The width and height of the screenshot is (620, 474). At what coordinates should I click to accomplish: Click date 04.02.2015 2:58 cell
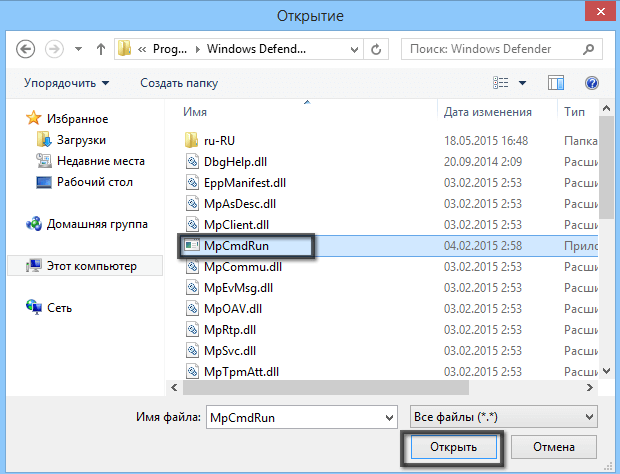[483, 245]
